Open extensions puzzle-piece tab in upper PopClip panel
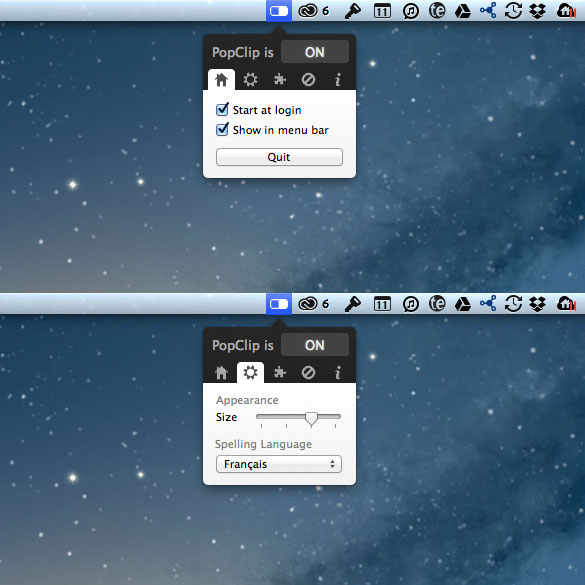 [x=279, y=79]
